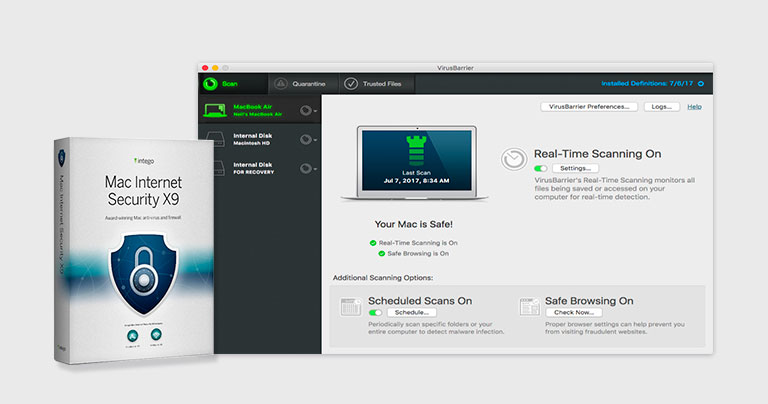
Task: Switch to the Quarantine tab
Action: point(303,84)
